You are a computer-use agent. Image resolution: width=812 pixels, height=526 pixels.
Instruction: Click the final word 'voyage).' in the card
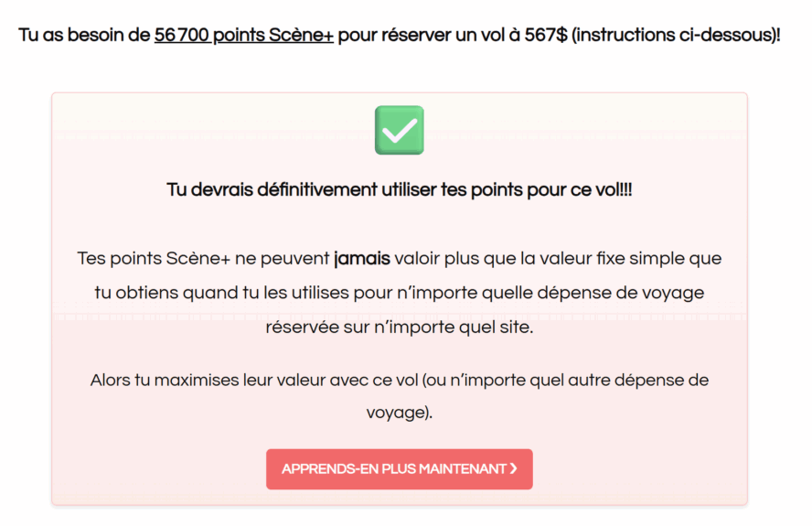pyautogui.click(x=400, y=413)
